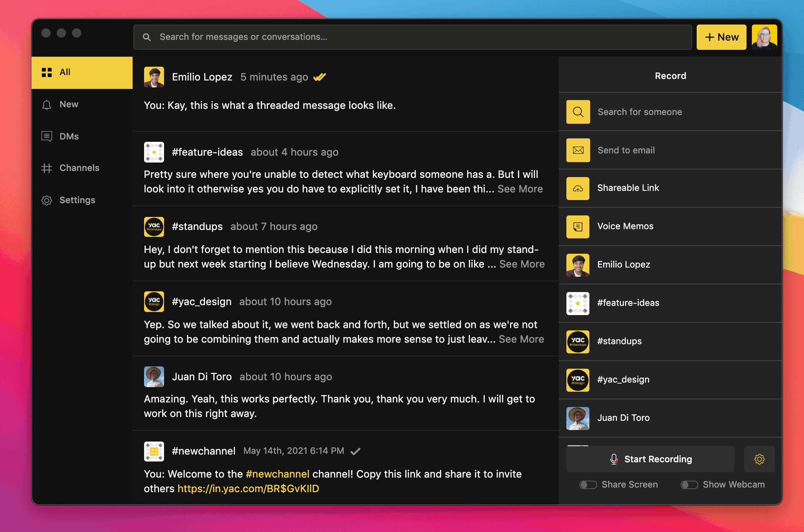Click #feature-ideas channel icon in feed
Image resolution: width=804 pixels, height=532 pixels.
tap(154, 152)
